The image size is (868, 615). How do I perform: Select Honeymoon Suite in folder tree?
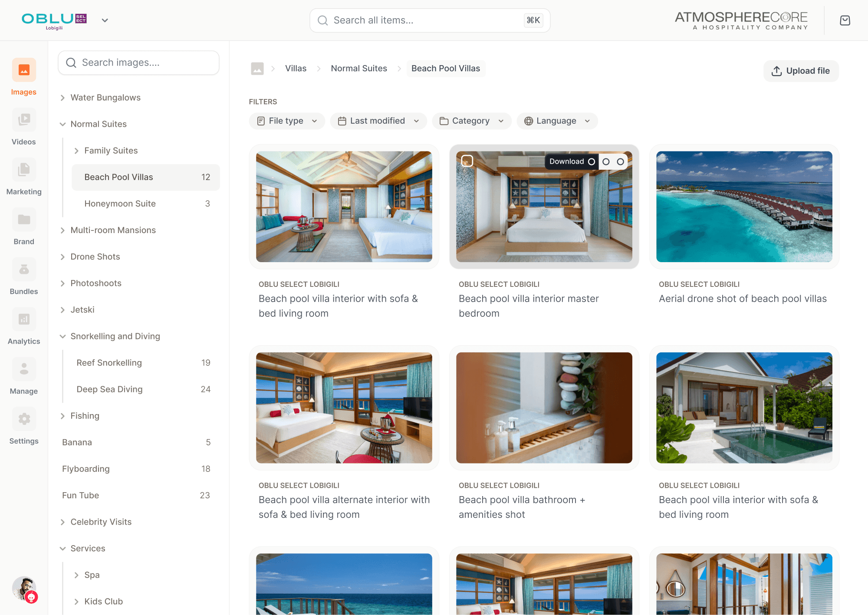(120, 204)
